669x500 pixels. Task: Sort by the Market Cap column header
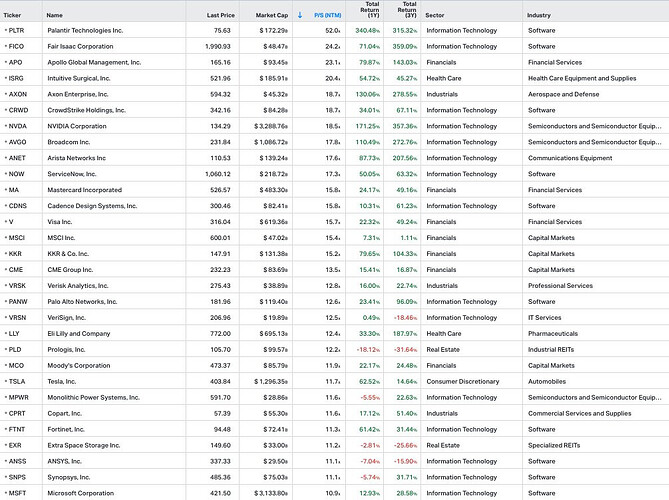click(x=272, y=15)
